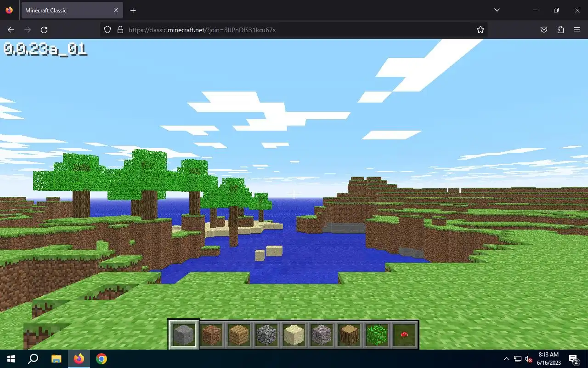Select the dirt block in the hotbar
This screenshot has height=368, width=588.
[211, 334]
